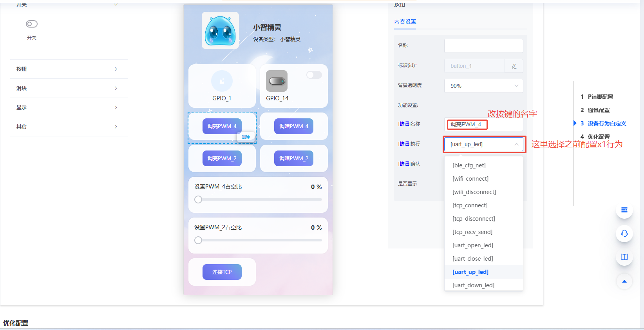Screen dimensions: 644x330
Task: Click the PWM_4 0 % value
Action: click(x=317, y=187)
